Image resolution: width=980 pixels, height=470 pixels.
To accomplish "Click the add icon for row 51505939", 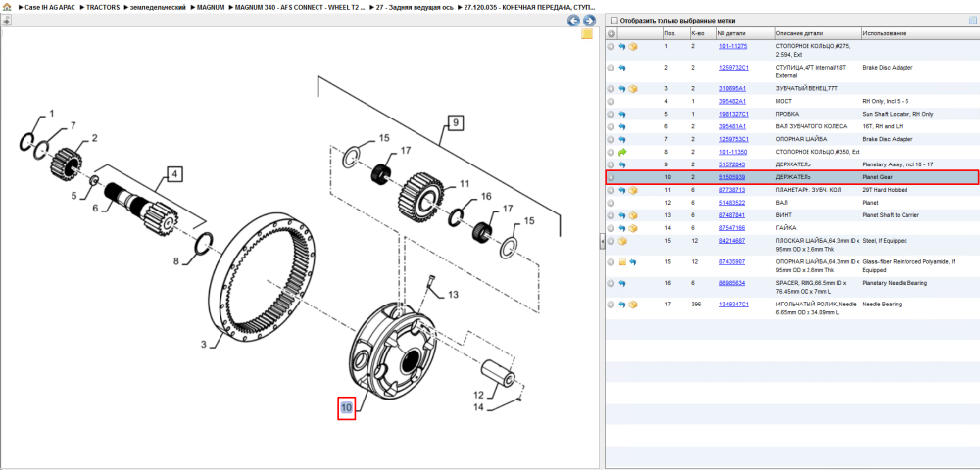I will (612, 177).
